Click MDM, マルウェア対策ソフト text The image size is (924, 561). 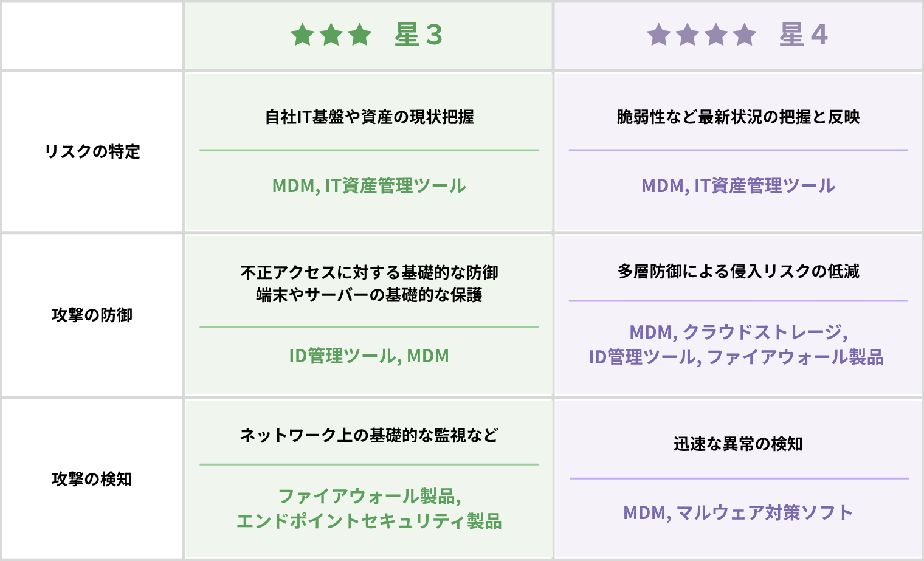click(x=739, y=512)
